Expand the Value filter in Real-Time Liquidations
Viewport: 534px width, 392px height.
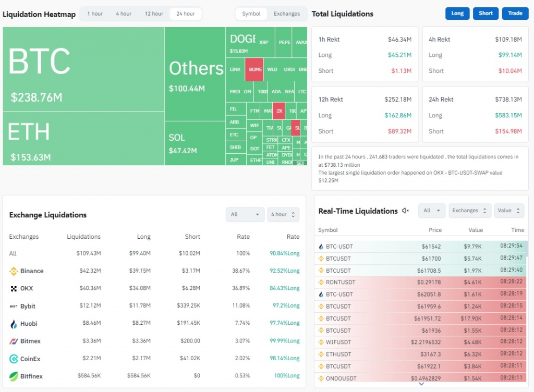pyautogui.click(x=509, y=211)
